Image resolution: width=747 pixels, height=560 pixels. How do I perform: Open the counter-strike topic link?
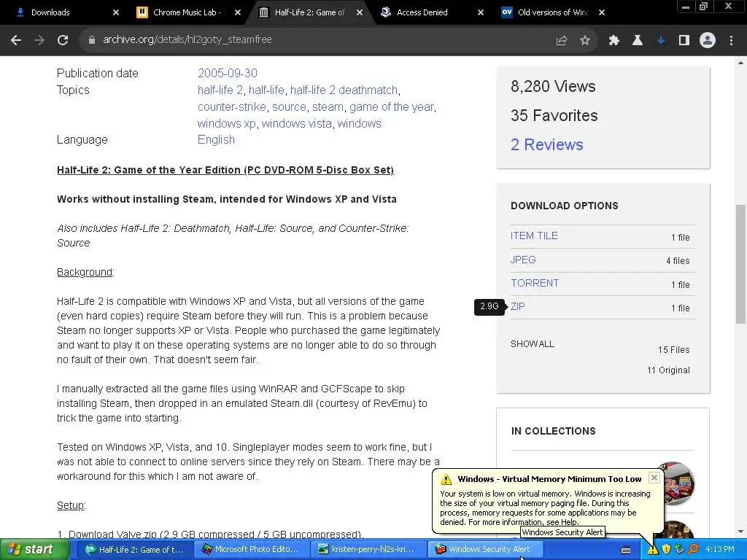(x=232, y=106)
